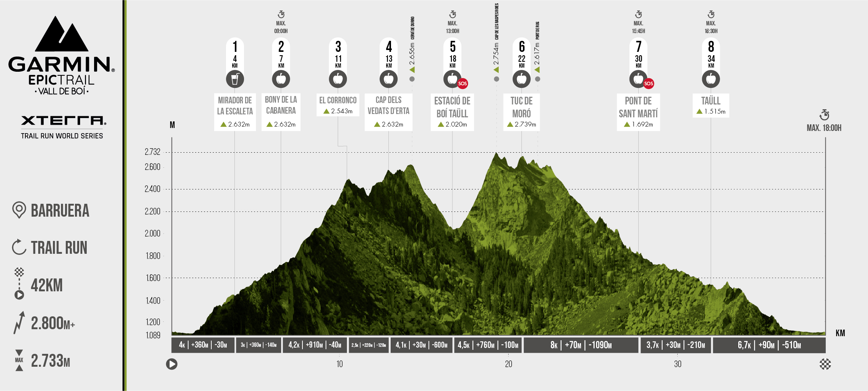Click the apple icon at checkpoint 4
Viewport: 868px width, 391px height.
point(388,79)
